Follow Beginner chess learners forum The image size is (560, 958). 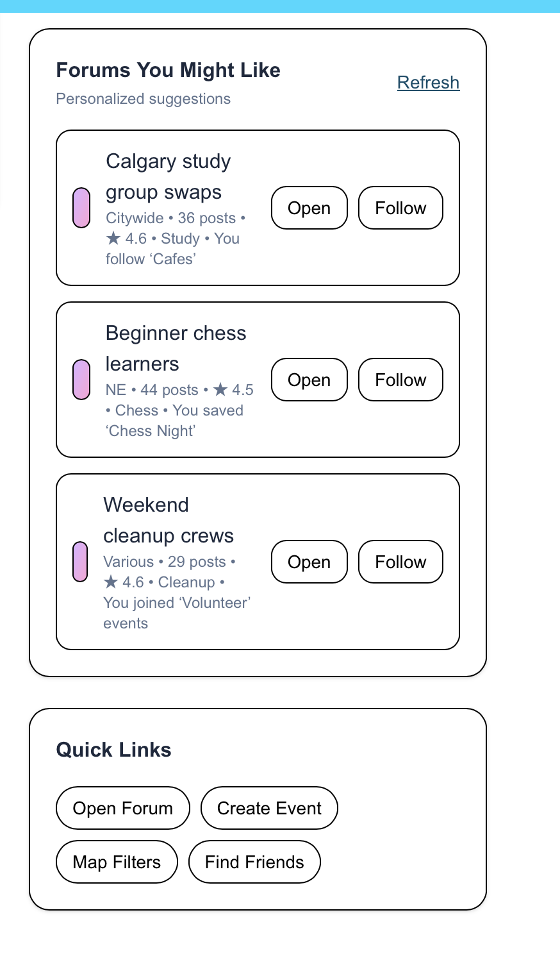[400, 380]
